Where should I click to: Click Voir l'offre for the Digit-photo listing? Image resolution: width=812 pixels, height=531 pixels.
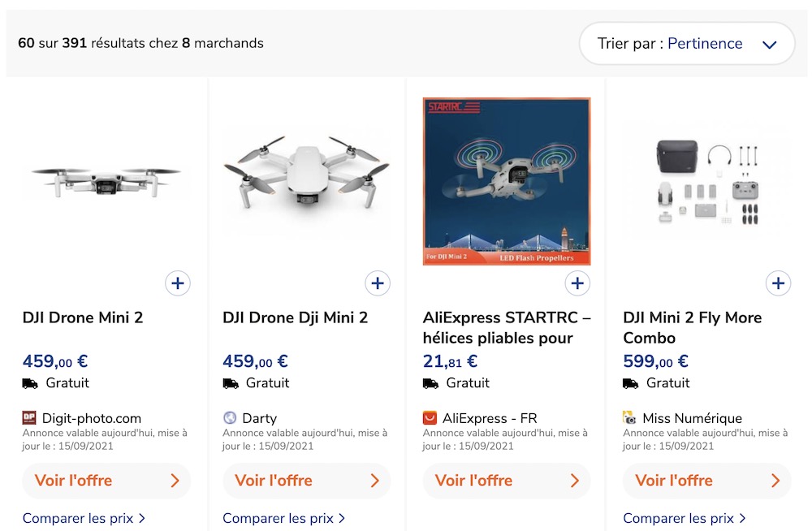coord(106,481)
